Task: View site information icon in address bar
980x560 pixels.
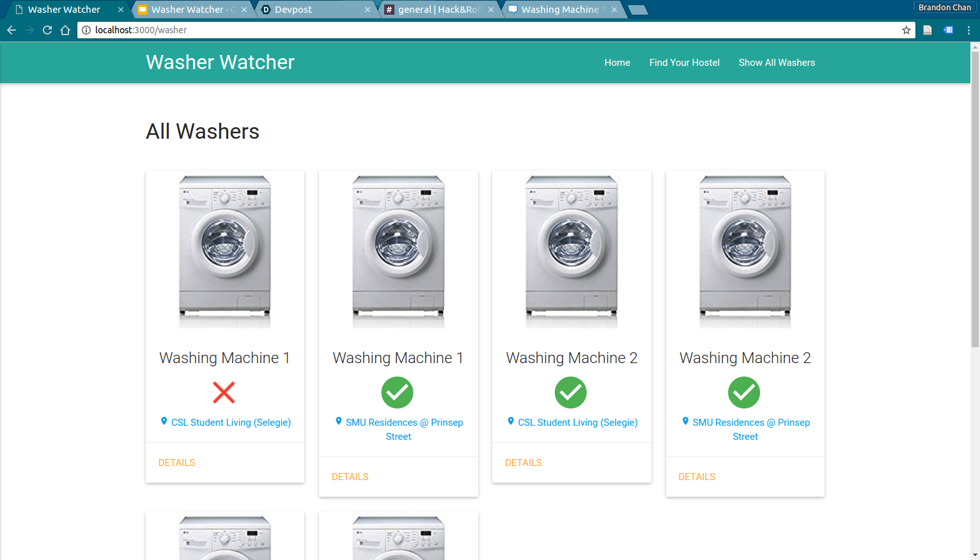Action: 86,30
